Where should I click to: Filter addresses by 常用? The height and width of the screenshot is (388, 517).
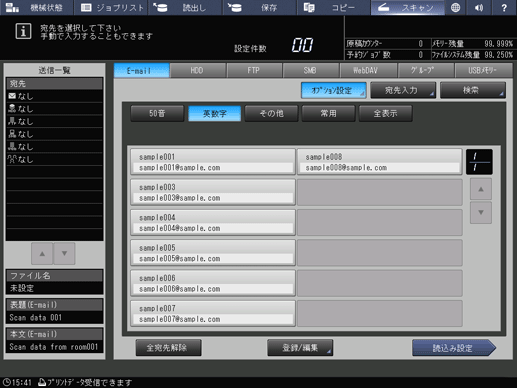pos(328,113)
